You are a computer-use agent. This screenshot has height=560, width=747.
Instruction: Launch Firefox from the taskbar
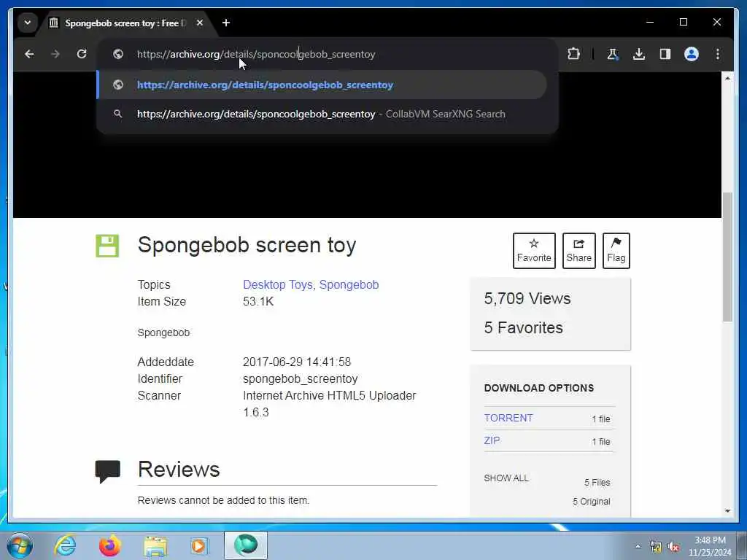pos(110,545)
